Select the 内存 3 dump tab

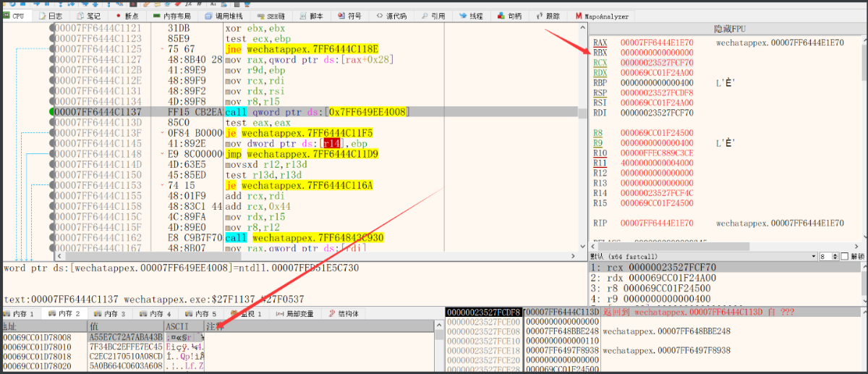(111, 314)
